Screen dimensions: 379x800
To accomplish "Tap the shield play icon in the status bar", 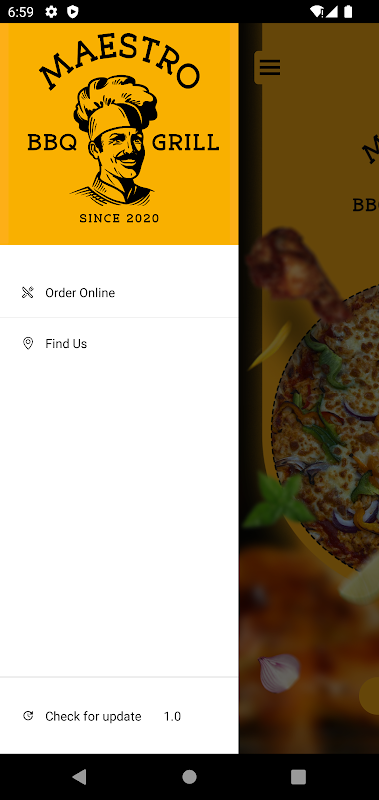I will point(73,12).
